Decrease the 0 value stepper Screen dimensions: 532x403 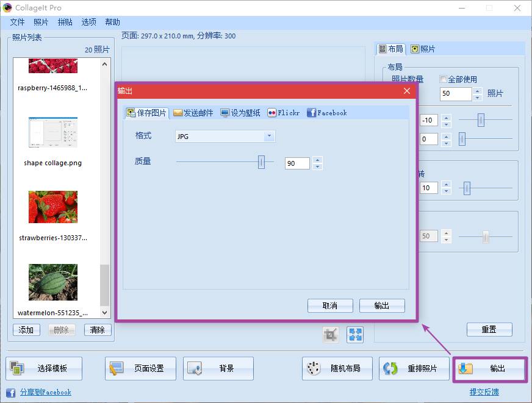click(x=446, y=143)
